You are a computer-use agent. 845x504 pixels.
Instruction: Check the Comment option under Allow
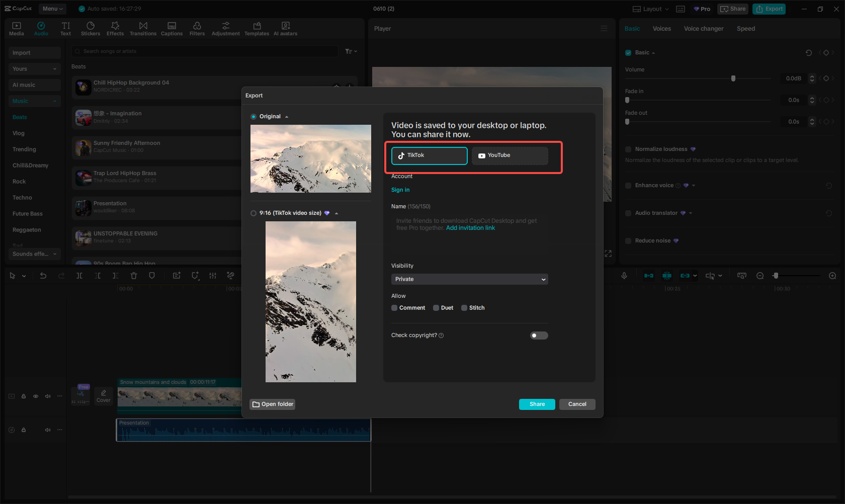[x=394, y=307]
